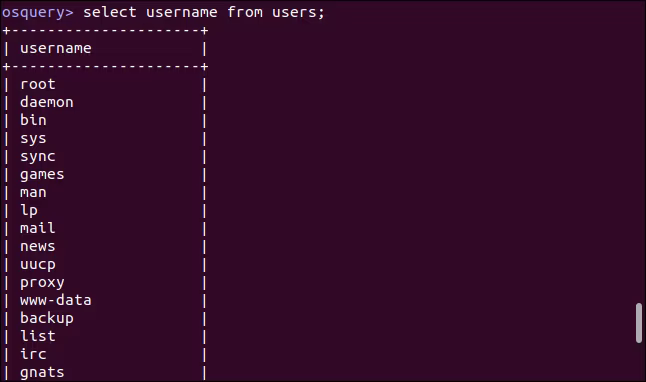Click the 'man' username entry
The image size is (646, 382).
click(33, 192)
